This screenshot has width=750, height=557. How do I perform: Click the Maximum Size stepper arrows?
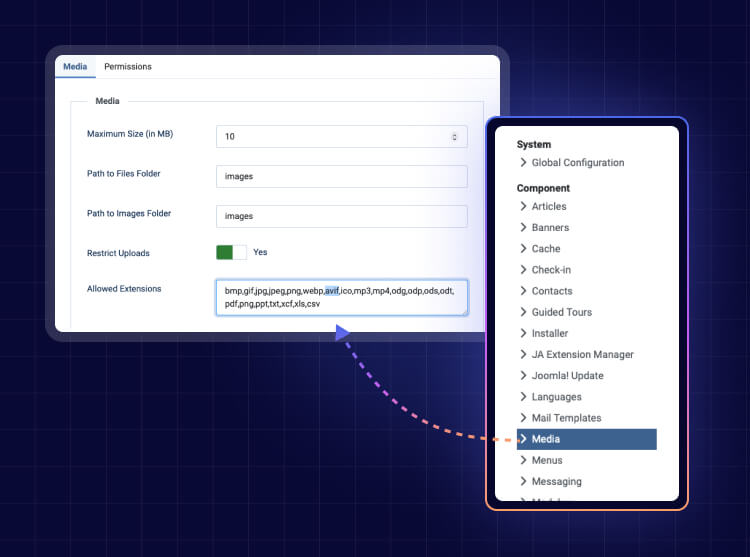pos(454,137)
